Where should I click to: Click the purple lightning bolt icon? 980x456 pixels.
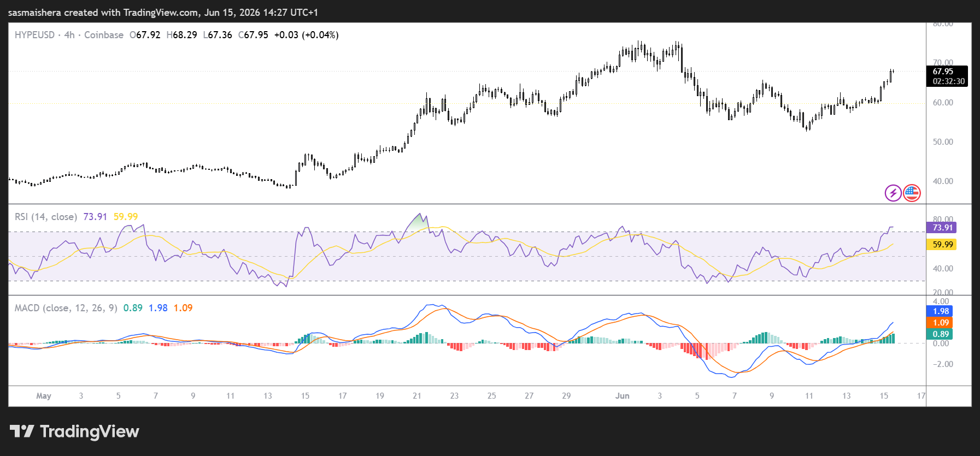tap(893, 193)
